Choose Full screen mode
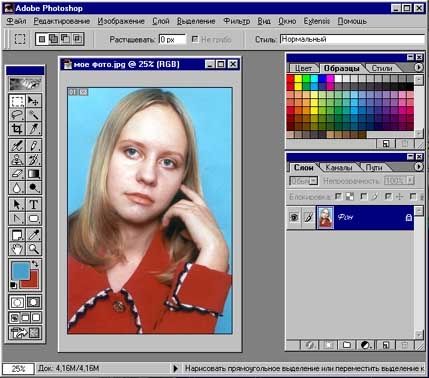429x378 pixels. [36, 318]
